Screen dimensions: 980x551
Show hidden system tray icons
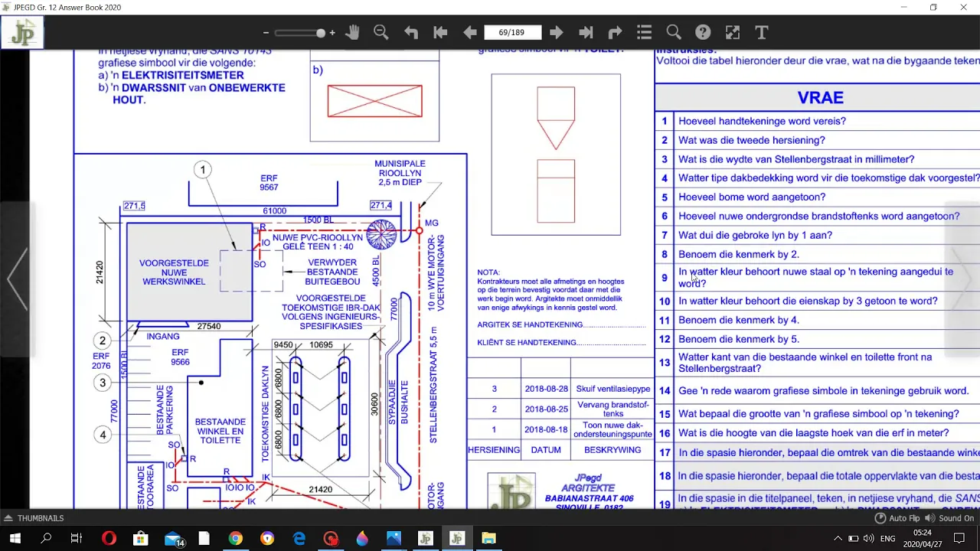click(x=838, y=539)
